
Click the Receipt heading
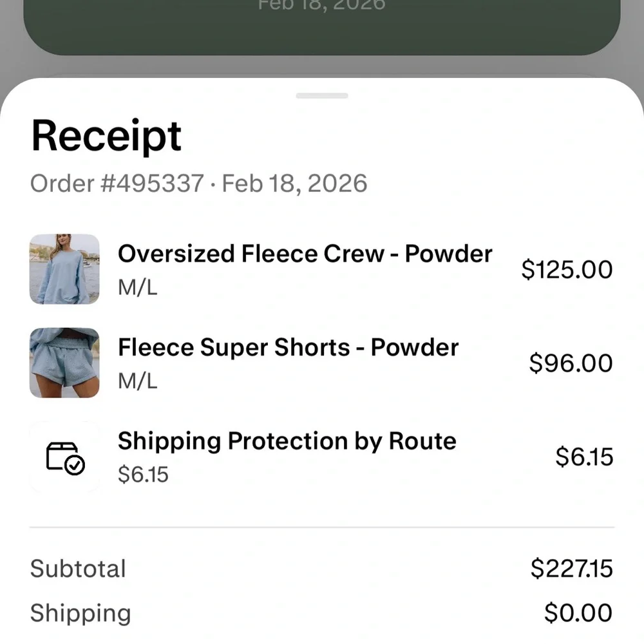pos(106,136)
